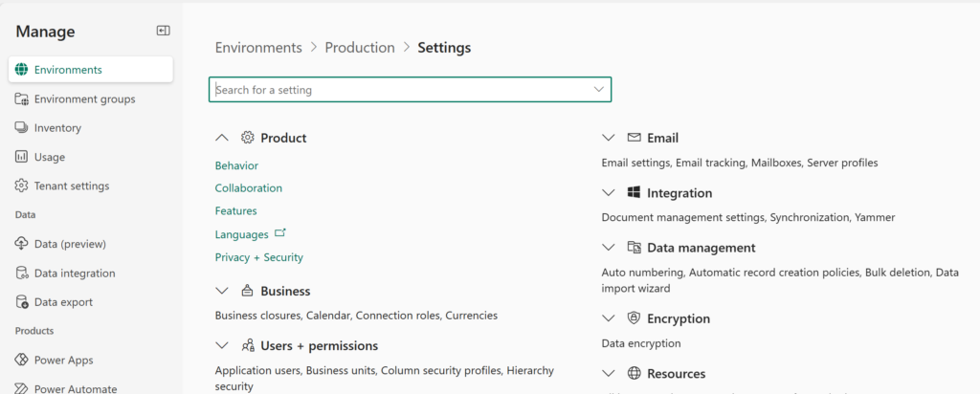Click the Email section heading

click(662, 138)
